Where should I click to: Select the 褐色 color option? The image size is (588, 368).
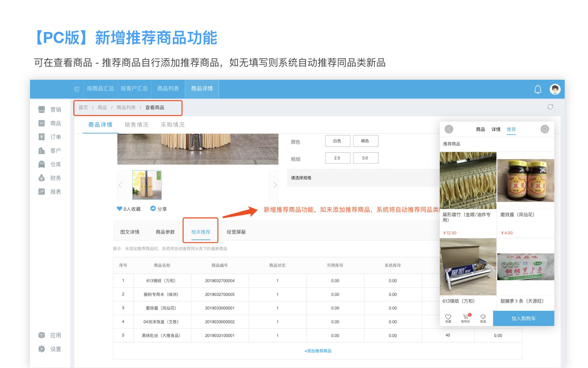tap(365, 141)
